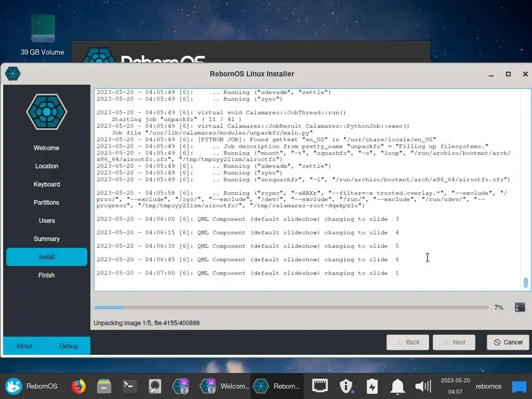Screen dimensions: 532x399
Task: Click log line 'Starting job "unpackfs"'
Action: click(177, 119)
